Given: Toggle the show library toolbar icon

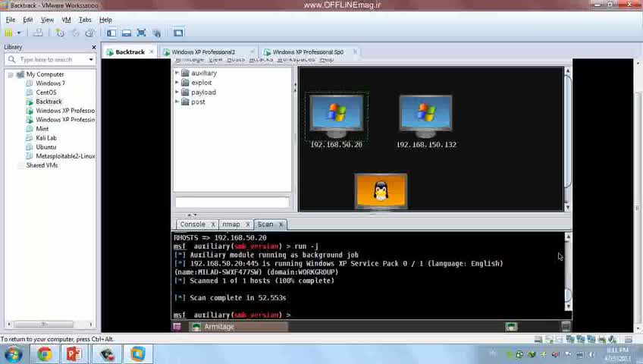Looking at the screenshot, I should (x=111, y=33).
